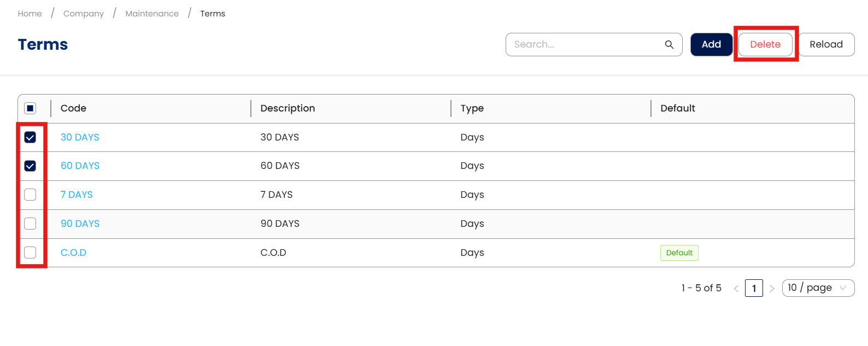Select page 1 in pagination

point(754,288)
